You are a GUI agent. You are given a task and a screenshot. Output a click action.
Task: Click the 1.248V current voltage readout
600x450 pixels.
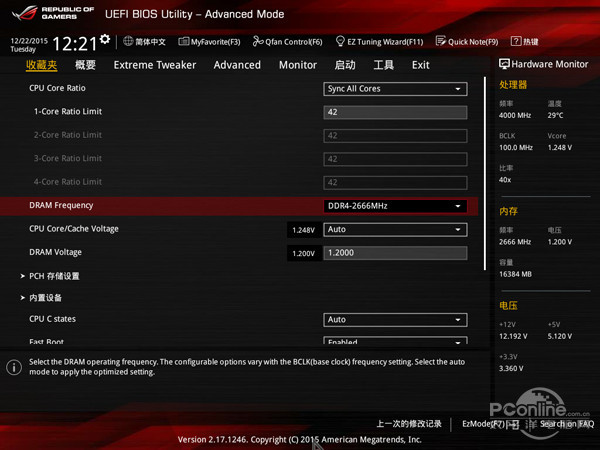(x=303, y=230)
